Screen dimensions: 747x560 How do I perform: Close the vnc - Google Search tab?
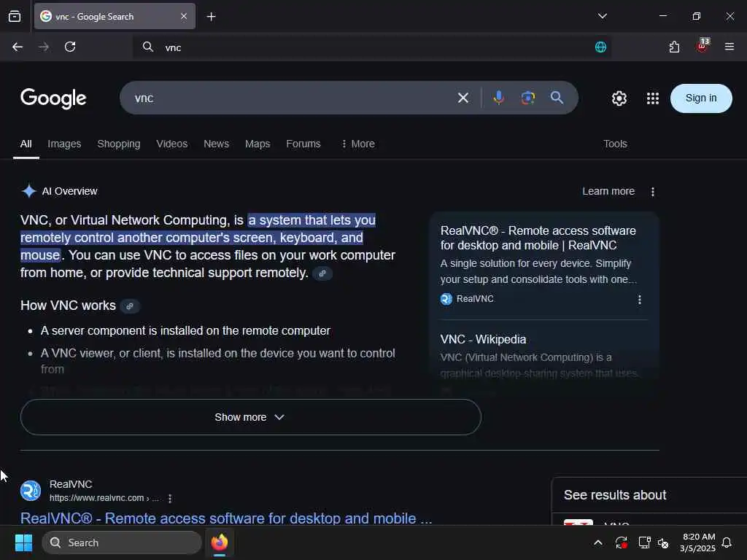pyautogui.click(x=184, y=16)
